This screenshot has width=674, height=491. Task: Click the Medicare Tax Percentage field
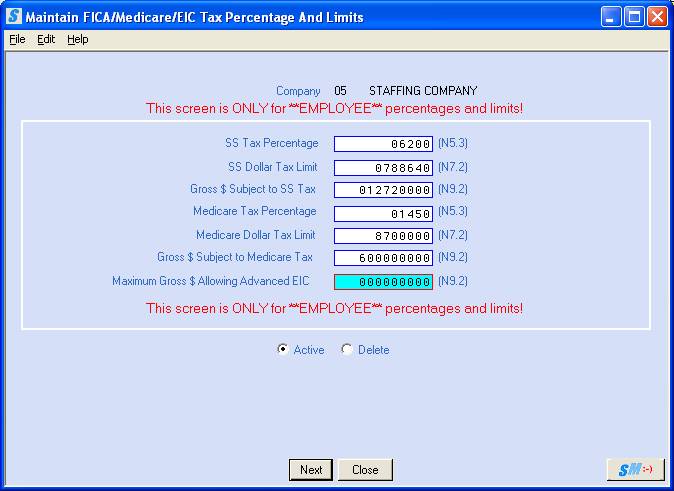[383, 213]
